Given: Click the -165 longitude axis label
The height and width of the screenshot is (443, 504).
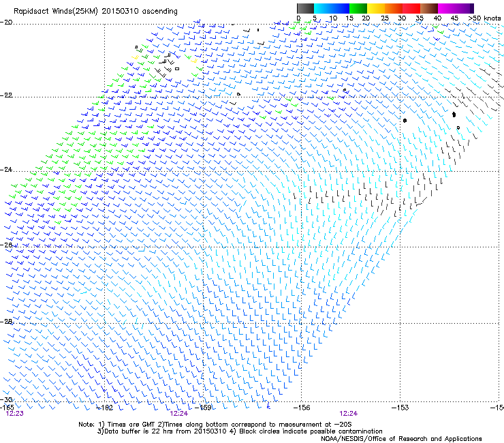Looking at the screenshot, I should click(x=7, y=408).
